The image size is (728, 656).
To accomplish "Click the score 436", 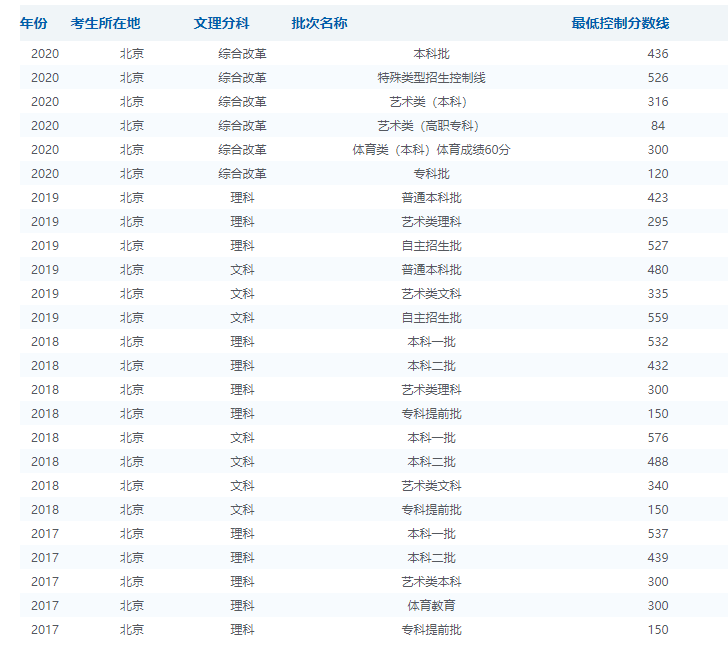I will 658,54.
